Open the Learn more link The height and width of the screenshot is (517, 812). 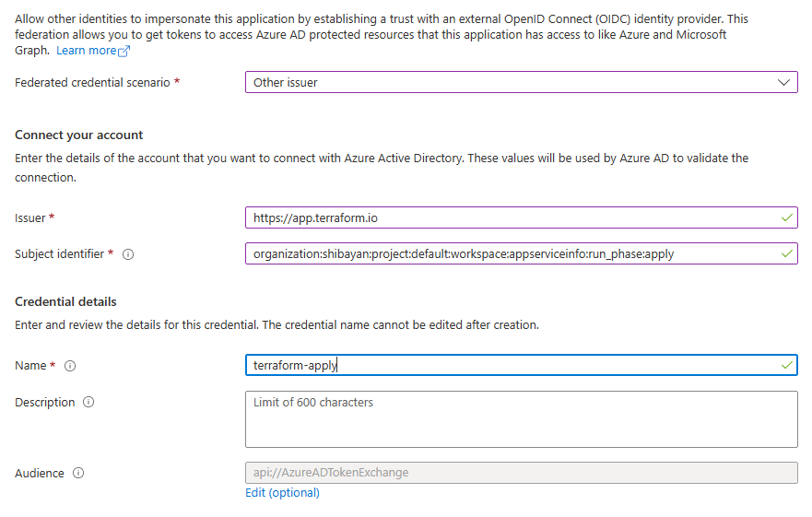point(87,51)
